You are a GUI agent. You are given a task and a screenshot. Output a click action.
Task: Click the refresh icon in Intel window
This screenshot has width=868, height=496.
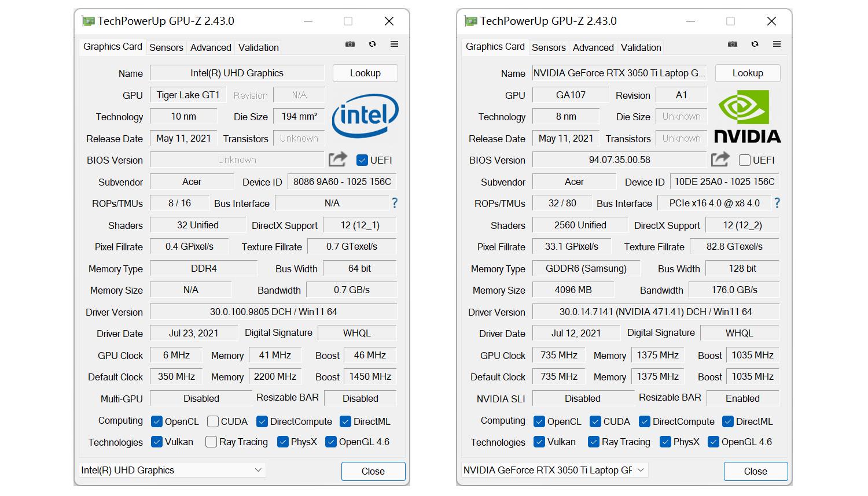click(372, 45)
